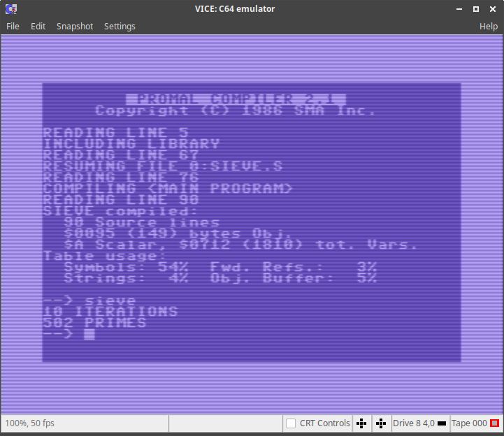Viewport: 504px width, 436px height.
Task: Click the blinking cursor block at prompt
Action: tap(89, 334)
